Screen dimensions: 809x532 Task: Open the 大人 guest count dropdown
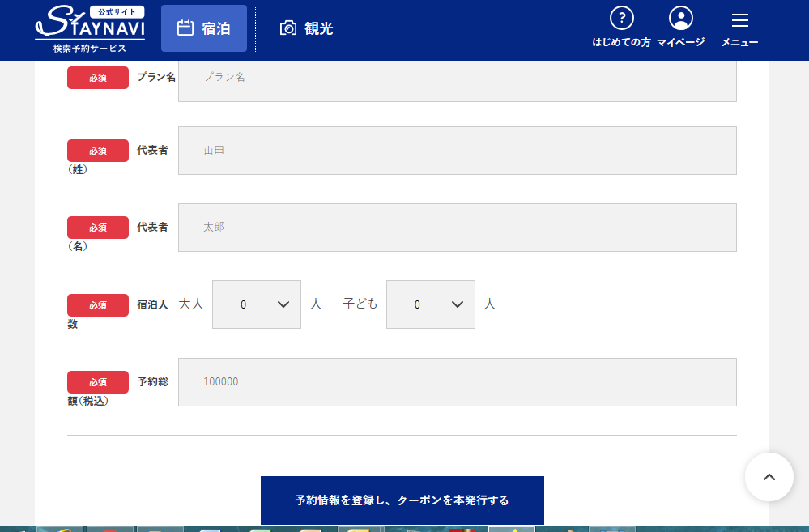coord(257,304)
